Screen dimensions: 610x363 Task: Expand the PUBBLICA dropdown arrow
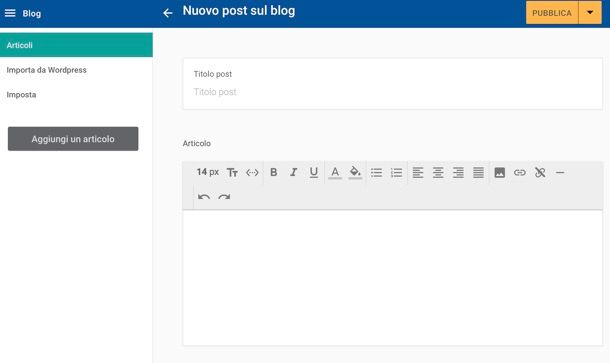[x=590, y=13]
